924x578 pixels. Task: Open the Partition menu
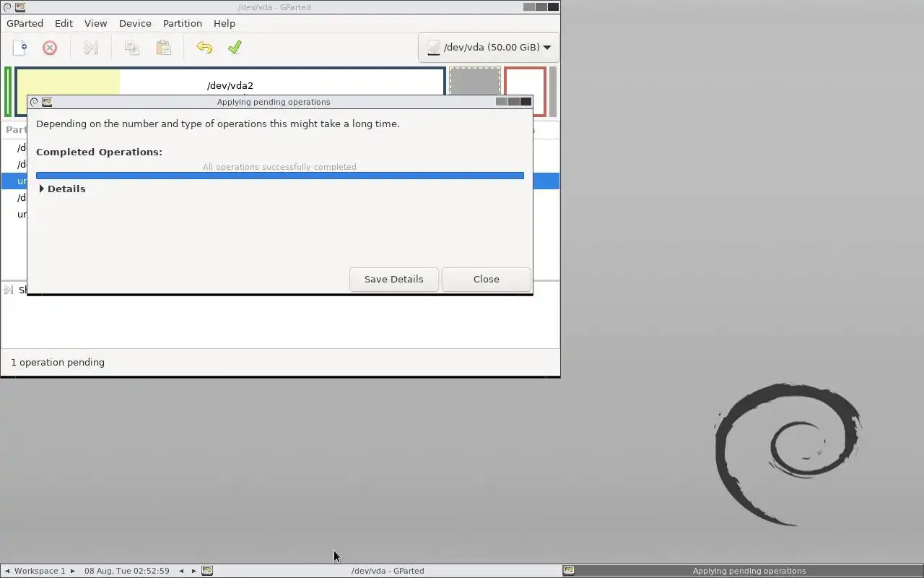click(x=182, y=23)
